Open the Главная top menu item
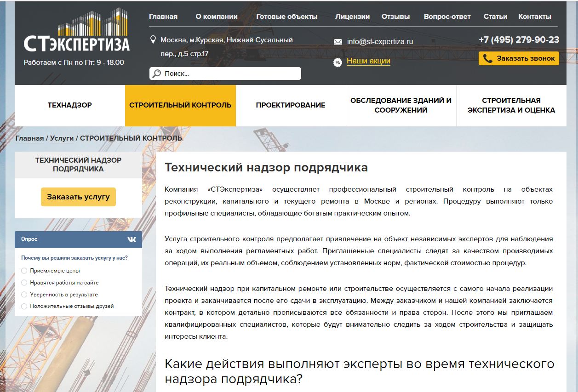The width and height of the screenshot is (578, 392). click(x=163, y=17)
